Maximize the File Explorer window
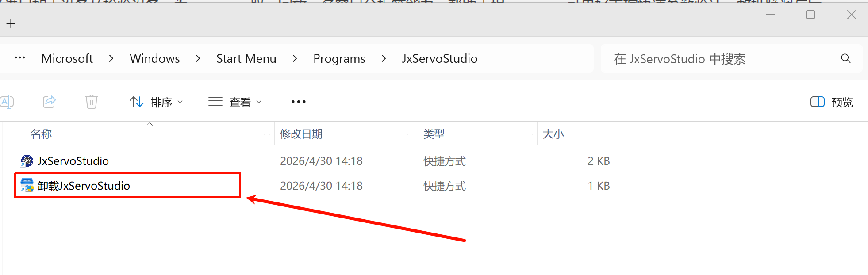This screenshot has width=868, height=275. [810, 15]
